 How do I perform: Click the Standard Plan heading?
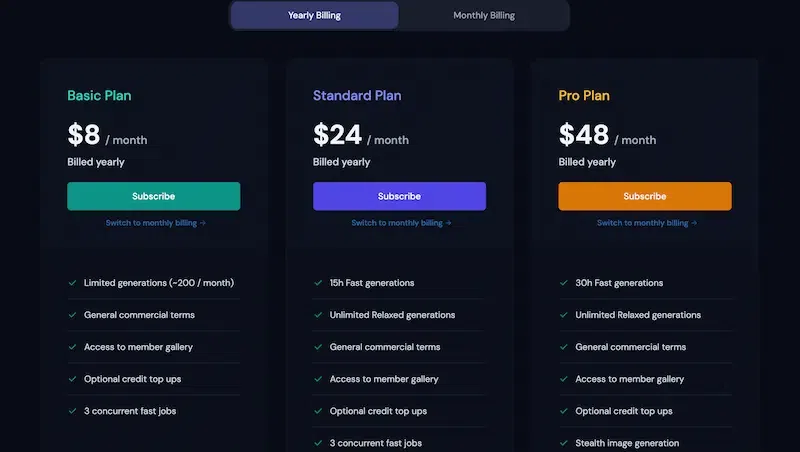tap(357, 95)
